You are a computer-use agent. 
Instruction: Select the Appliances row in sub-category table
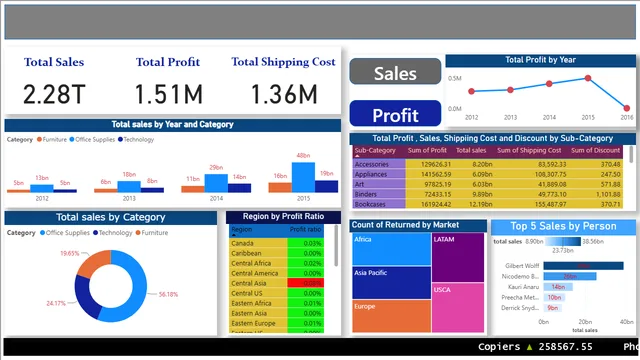coord(488,174)
